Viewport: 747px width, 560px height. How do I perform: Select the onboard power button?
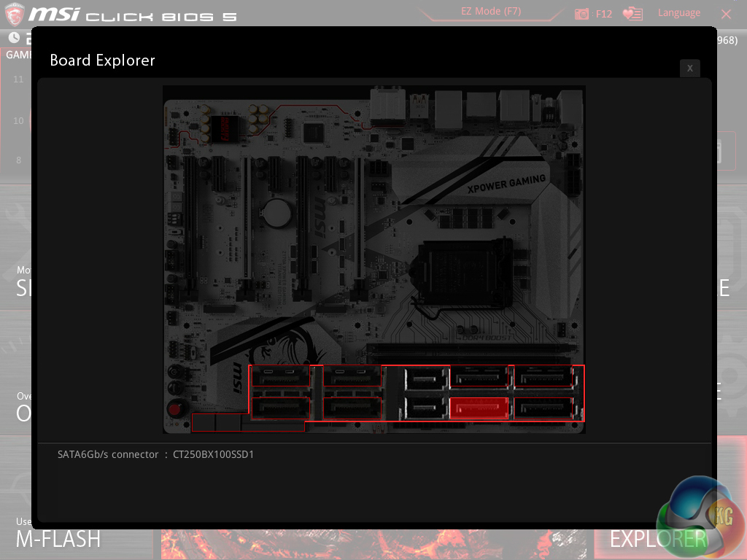click(x=175, y=373)
